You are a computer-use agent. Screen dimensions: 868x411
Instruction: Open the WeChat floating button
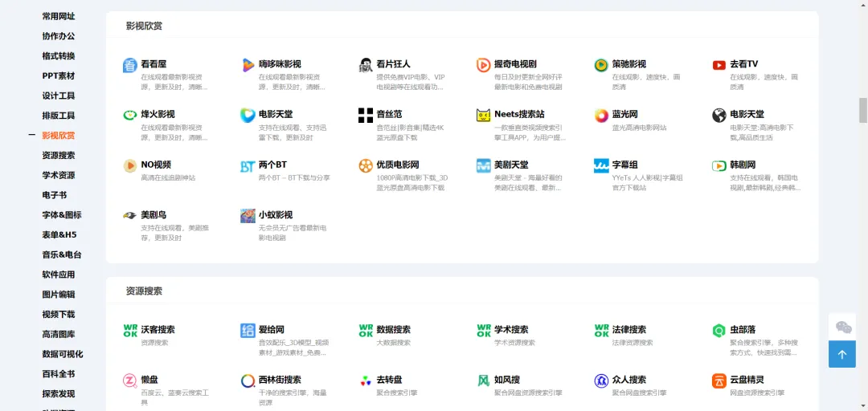pyautogui.click(x=842, y=327)
